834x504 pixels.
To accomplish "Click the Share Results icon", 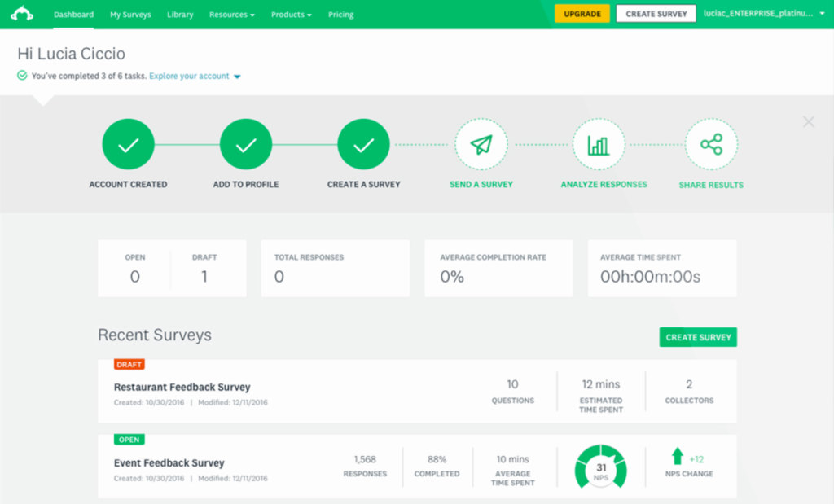I will click(x=711, y=145).
